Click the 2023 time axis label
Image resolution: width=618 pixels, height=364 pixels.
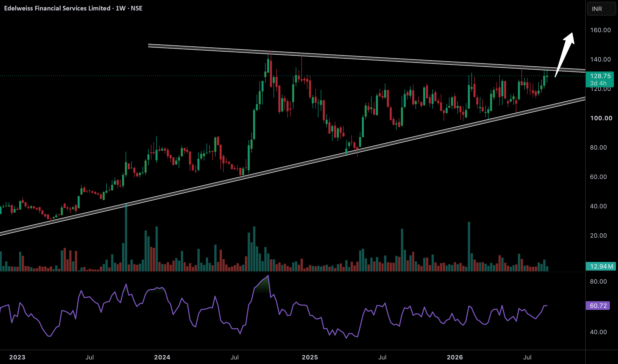point(17,357)
